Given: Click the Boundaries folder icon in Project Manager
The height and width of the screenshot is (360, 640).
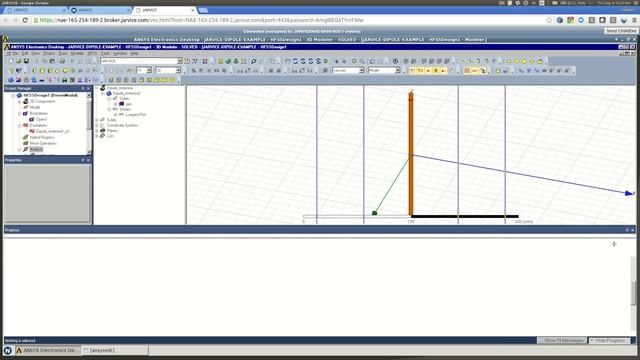Looking at the screenshot, I should (x=25, y=113).
